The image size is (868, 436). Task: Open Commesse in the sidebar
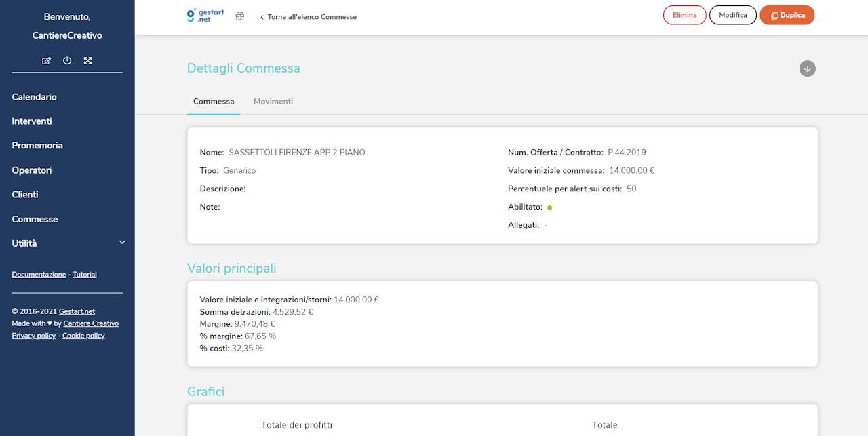[x=35, y=219]
